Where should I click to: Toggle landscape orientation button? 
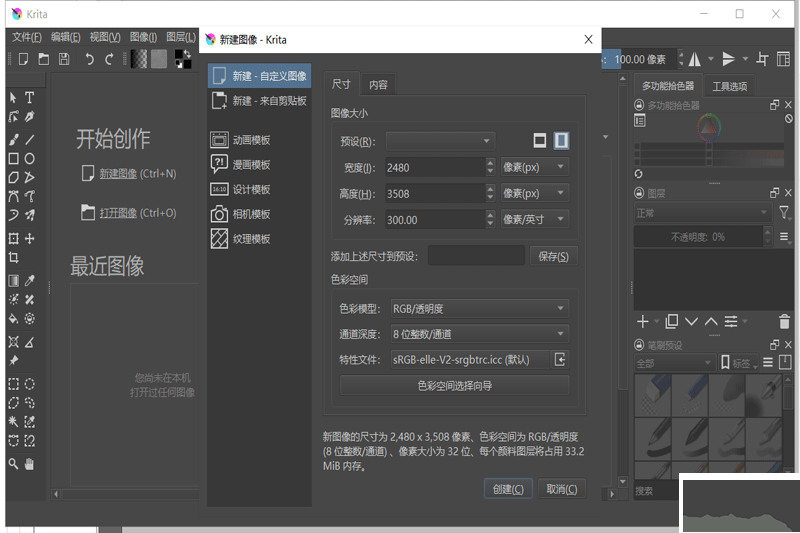(540, 141)
